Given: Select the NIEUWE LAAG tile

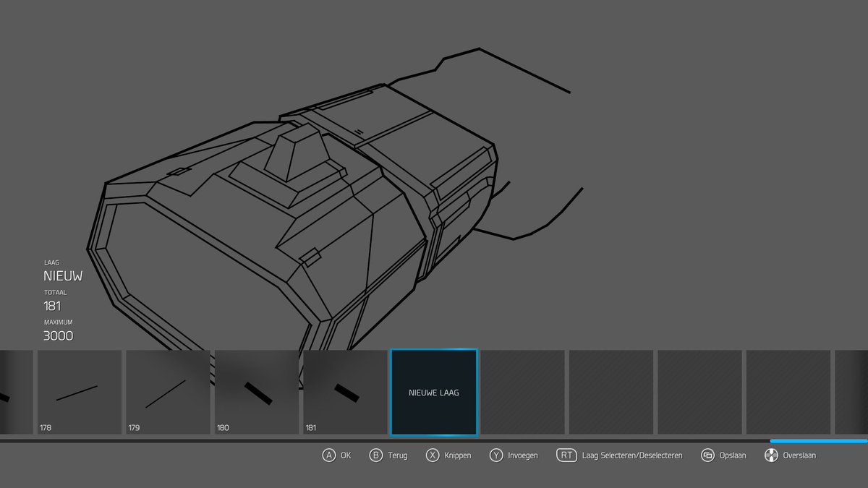Looking at the screenshot, I should tap(434, 393).
